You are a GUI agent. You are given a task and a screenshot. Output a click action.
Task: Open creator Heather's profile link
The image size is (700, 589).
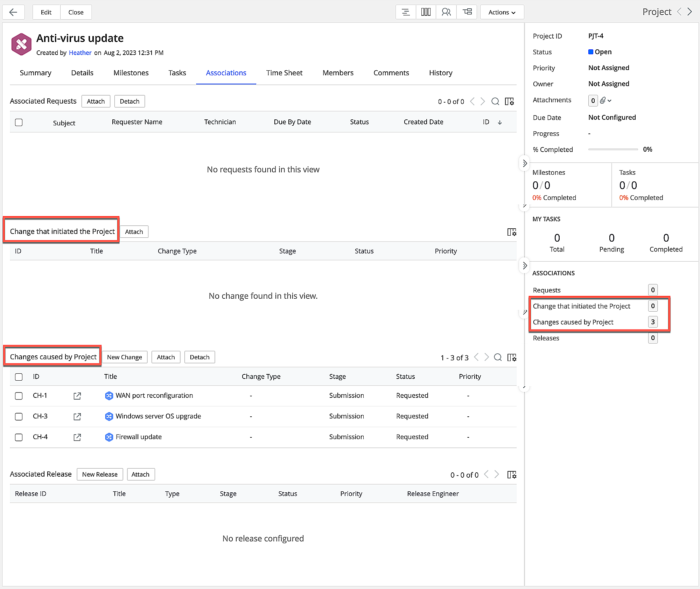[80, 53]
